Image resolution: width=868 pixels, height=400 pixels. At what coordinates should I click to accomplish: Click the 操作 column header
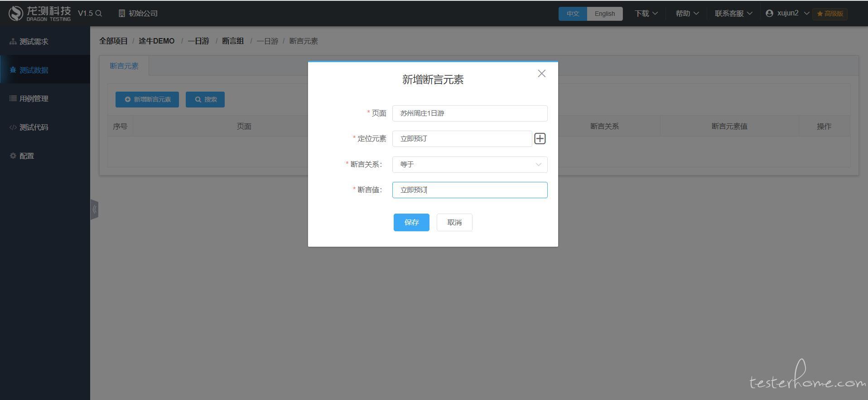point(824,126)
